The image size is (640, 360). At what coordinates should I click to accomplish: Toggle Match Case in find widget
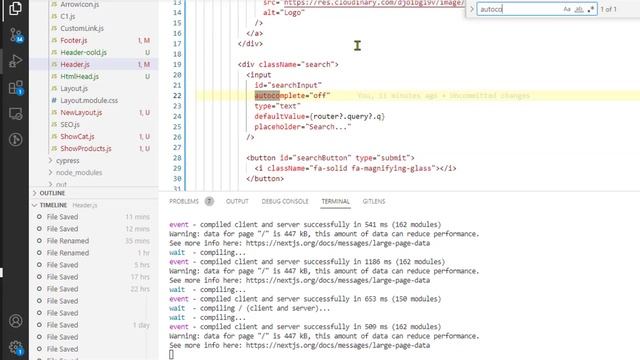[x=567, y=9]
